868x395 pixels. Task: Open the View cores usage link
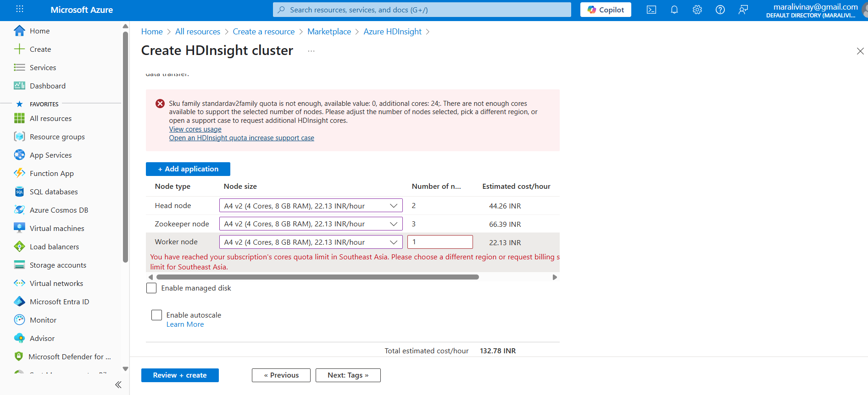pyautogui.click(x=195, y=129)
